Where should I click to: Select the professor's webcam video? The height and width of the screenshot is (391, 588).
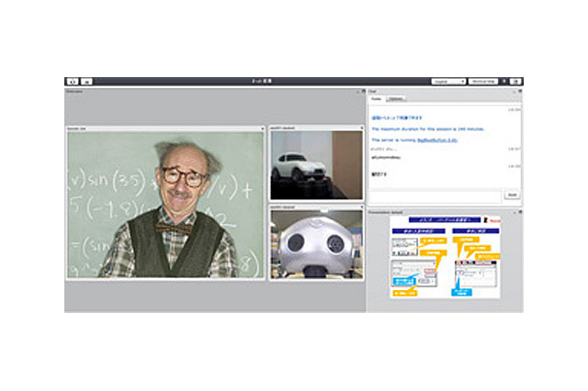tap(165, 206)
